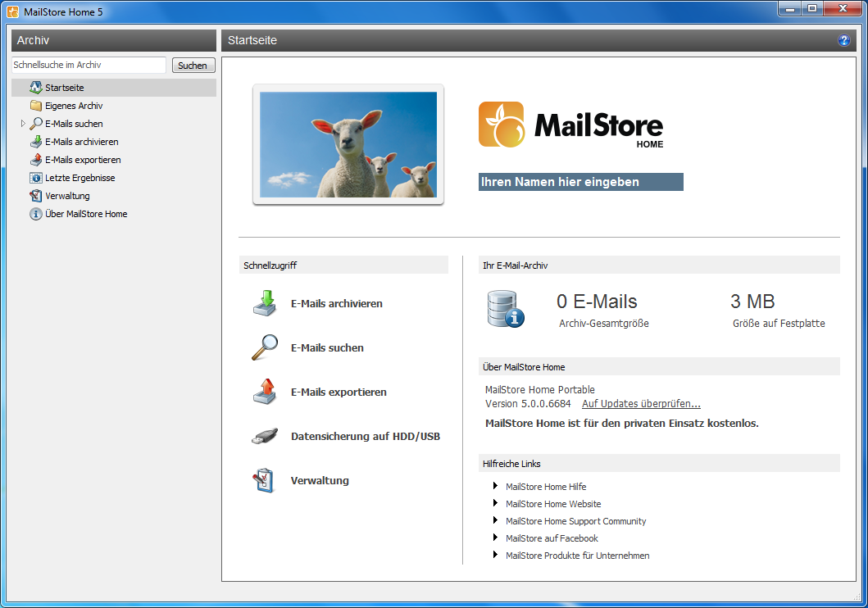The width and height of the screenshot is (868, 608).
Task: Select E-Mails suchen in the sidebar tree
Action: (x=74, y=124)
